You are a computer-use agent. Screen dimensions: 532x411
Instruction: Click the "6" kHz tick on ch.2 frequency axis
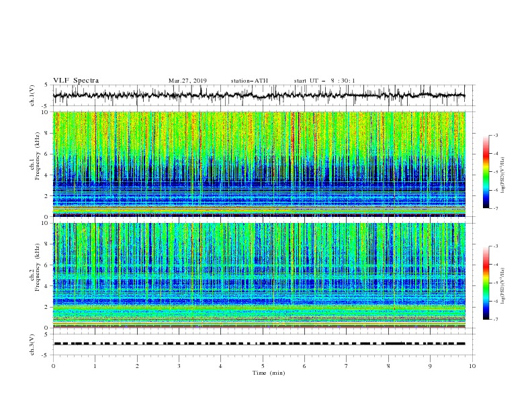coord(47,265)
